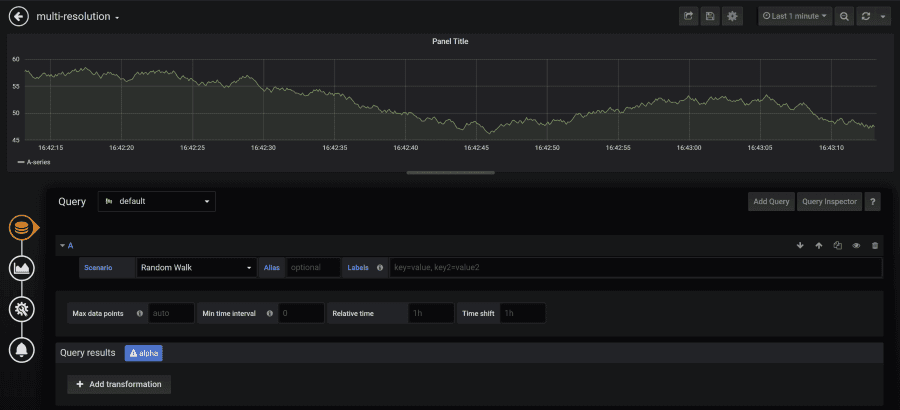Open dashboard settings gear icon
Image resolution: width=900 pixels, height=410 pixels.
pos(732,17)
